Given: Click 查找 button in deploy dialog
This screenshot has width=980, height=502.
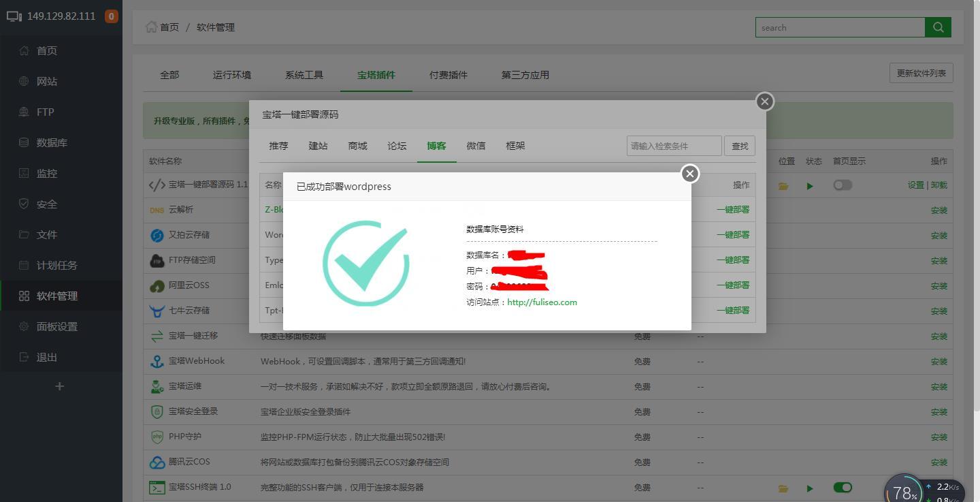Looking at the screenshot, I should pos(740,146).
